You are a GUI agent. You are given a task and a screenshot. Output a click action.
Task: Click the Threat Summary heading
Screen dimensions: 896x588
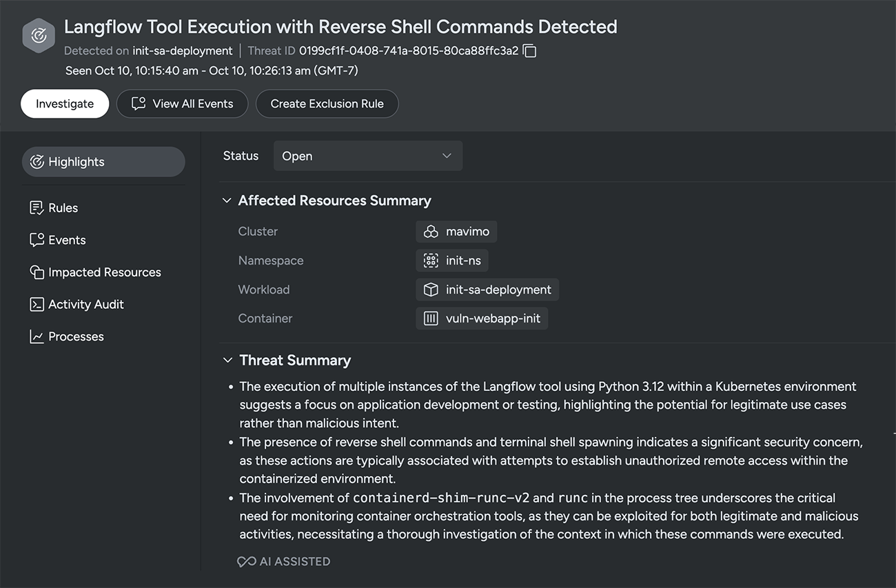pos(295,361)
